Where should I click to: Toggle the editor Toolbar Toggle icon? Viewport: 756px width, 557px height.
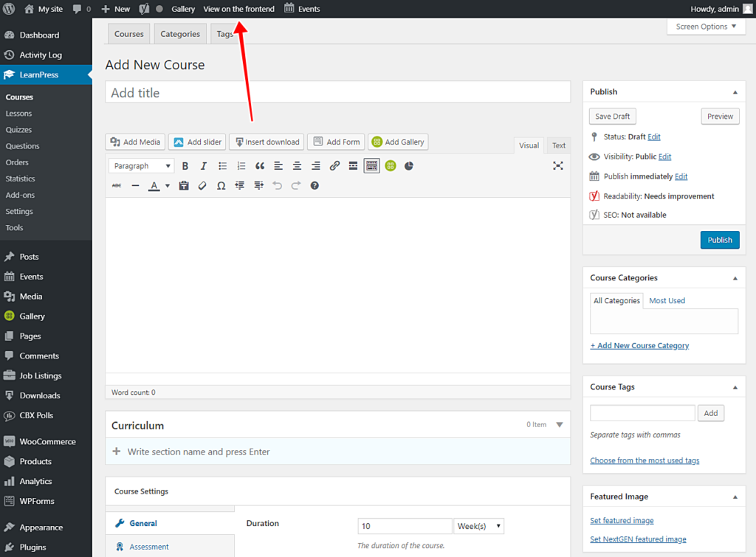[x=371, y=165]
